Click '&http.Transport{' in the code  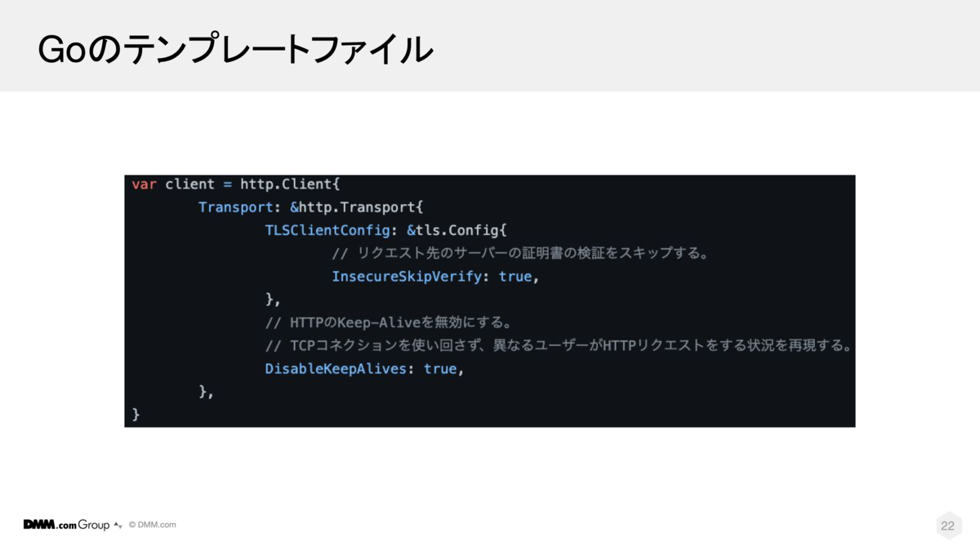(356, 207)
